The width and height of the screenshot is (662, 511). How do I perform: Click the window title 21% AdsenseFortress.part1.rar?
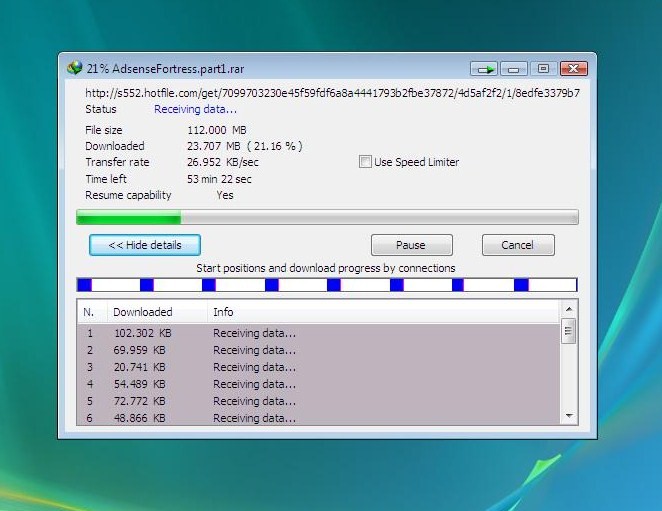click(166, 69)
